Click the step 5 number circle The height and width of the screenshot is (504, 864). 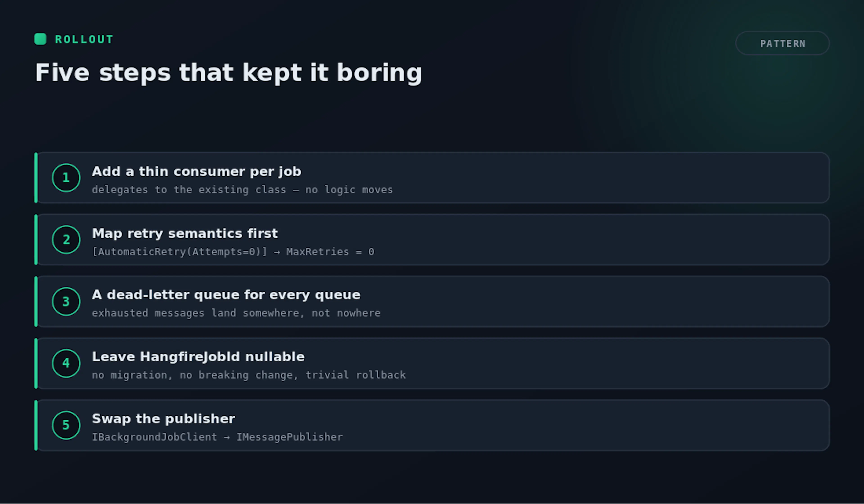coord(66,426)
